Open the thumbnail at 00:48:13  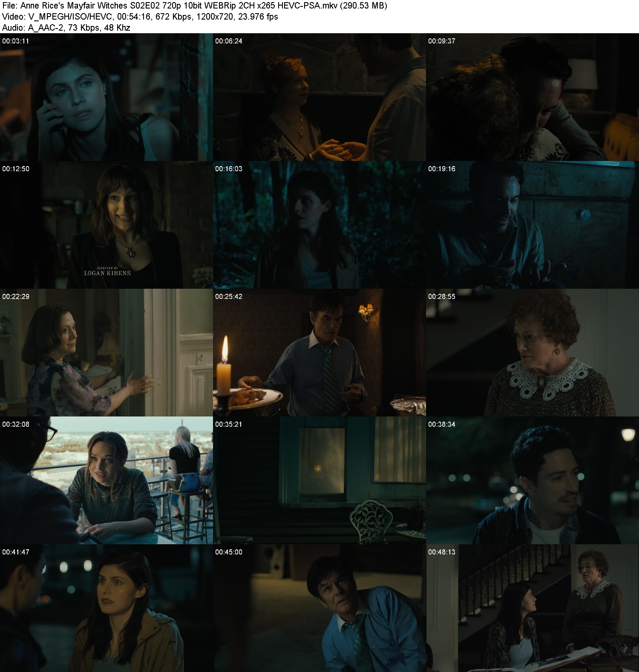tap(532, 608)
